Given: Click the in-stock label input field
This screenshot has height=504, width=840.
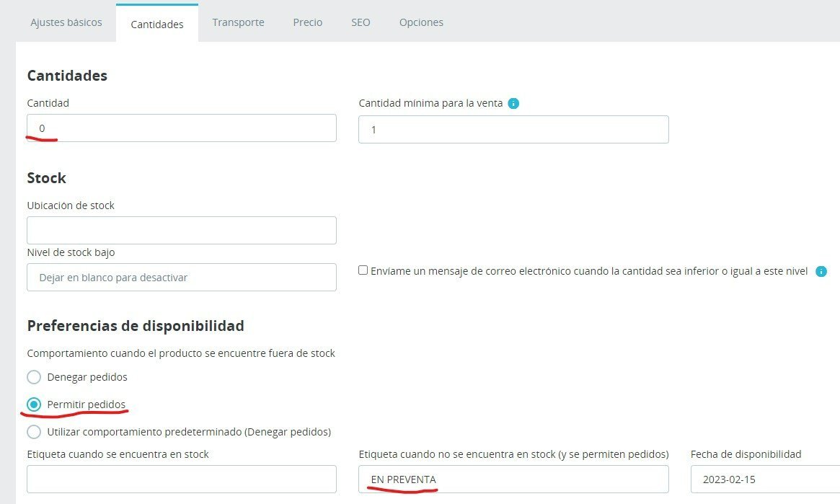Looking at the screenshot, I should point(182,479).
